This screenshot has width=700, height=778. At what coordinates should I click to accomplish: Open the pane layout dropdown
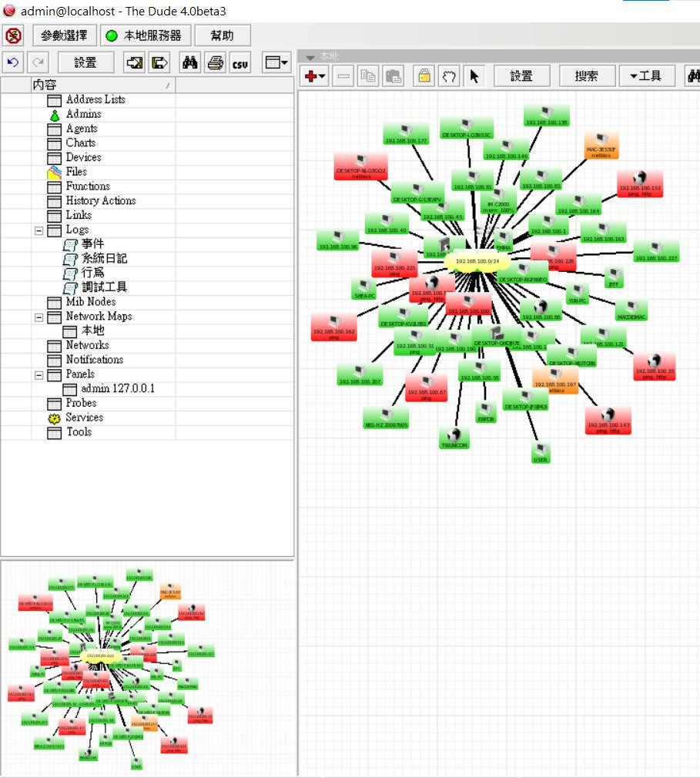pos(276,62)
